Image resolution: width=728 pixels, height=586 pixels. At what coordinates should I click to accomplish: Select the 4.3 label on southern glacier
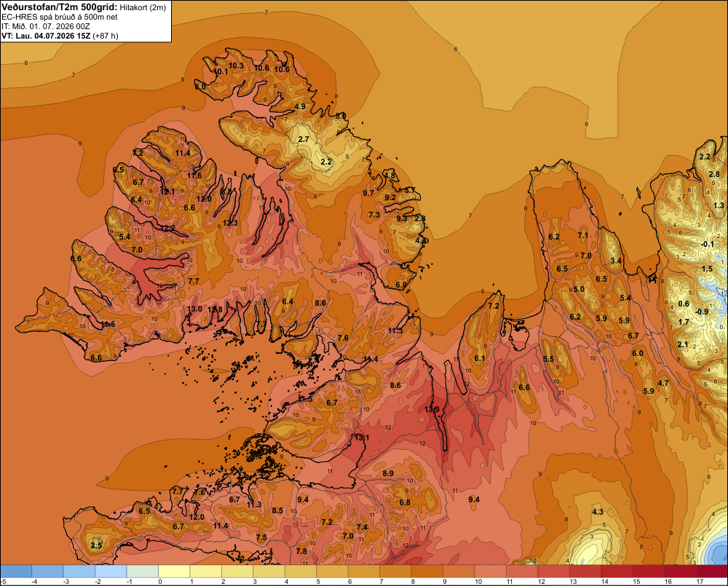coord(598,512)
